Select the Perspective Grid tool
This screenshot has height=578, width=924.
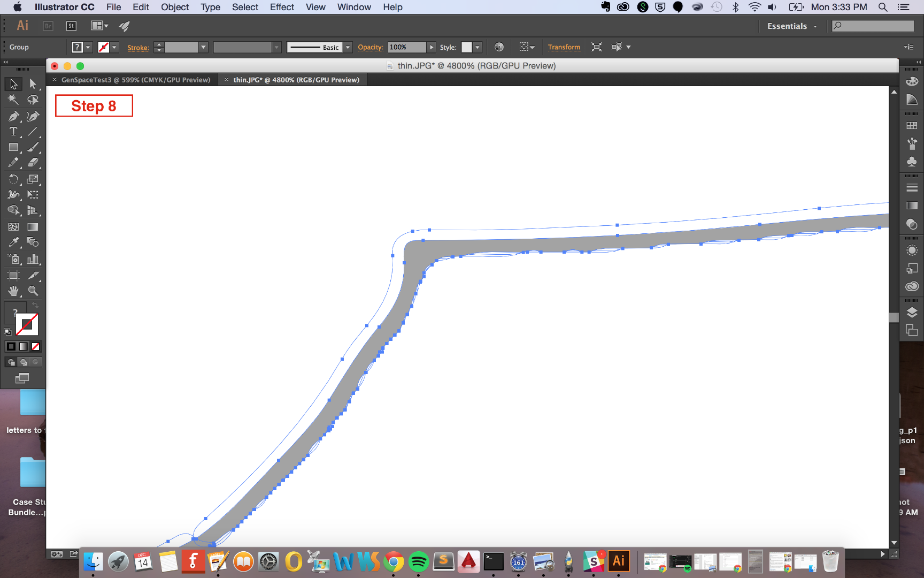(x=33, y=210)
